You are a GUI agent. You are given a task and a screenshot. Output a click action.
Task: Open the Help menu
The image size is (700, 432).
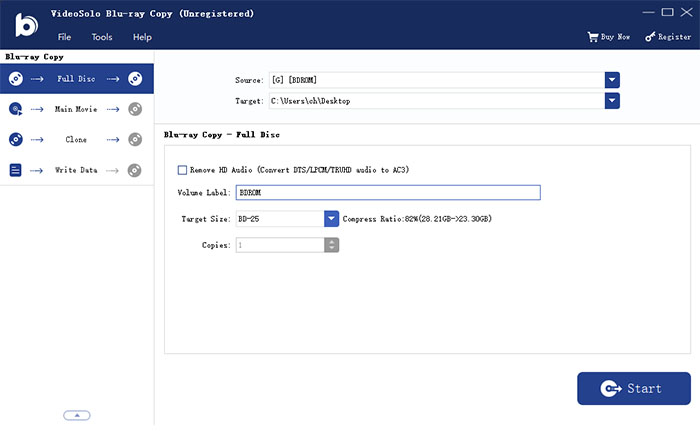[x=142, y=37]
